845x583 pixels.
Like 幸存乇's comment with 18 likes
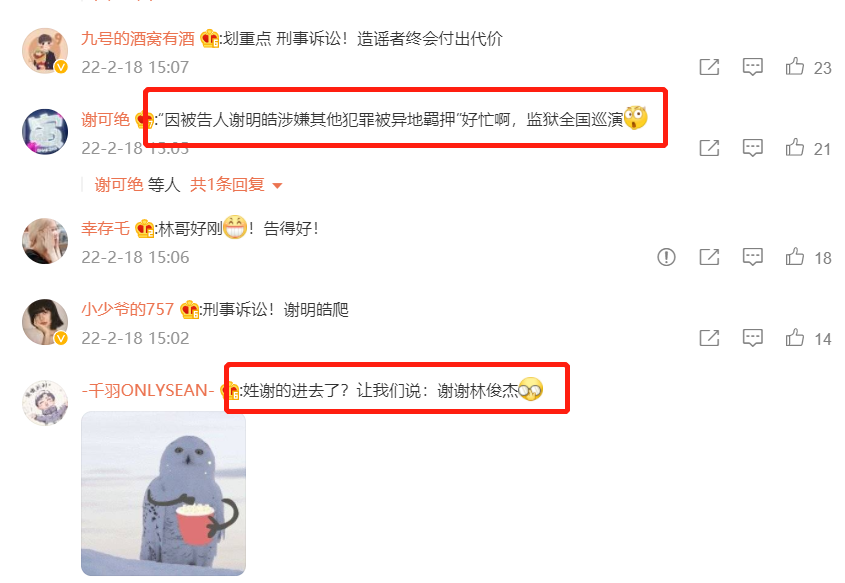[x=794, y=256]
